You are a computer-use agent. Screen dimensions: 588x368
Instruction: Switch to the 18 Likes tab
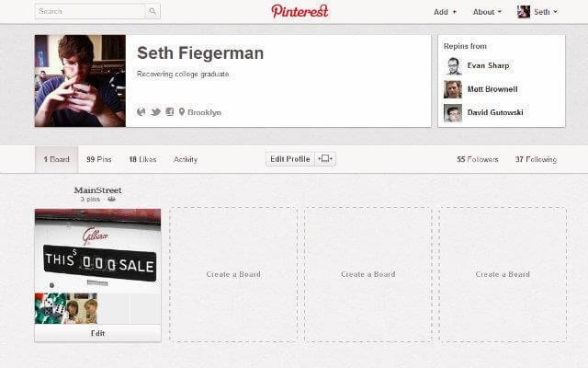click(x=142, y=159)
